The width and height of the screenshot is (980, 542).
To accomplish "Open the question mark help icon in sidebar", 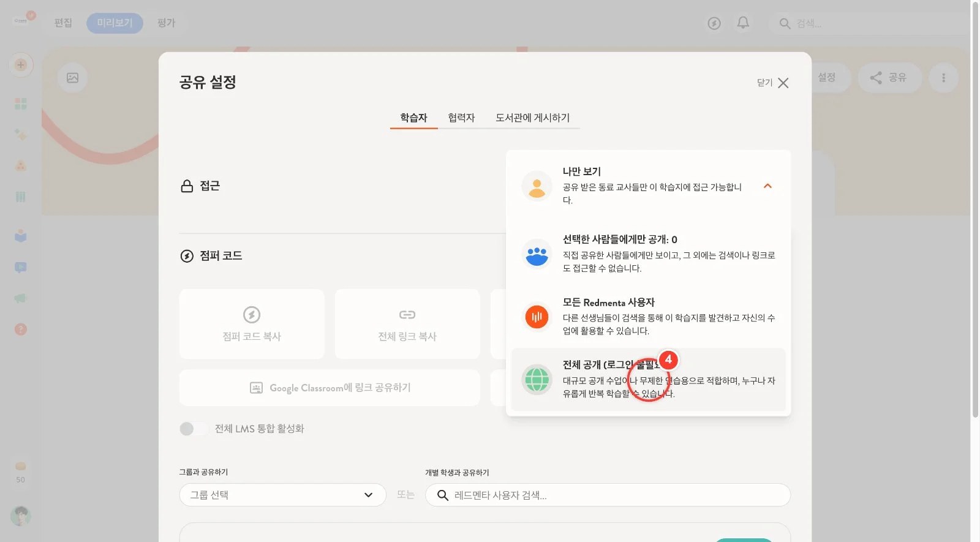I will tap(21, 329).
